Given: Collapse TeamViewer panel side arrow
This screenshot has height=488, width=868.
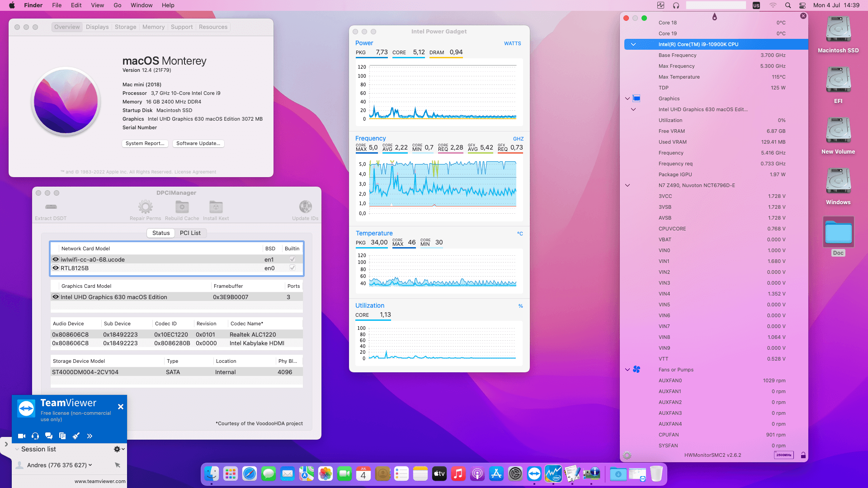Looking at the screenshot, I should coord(6,444).
